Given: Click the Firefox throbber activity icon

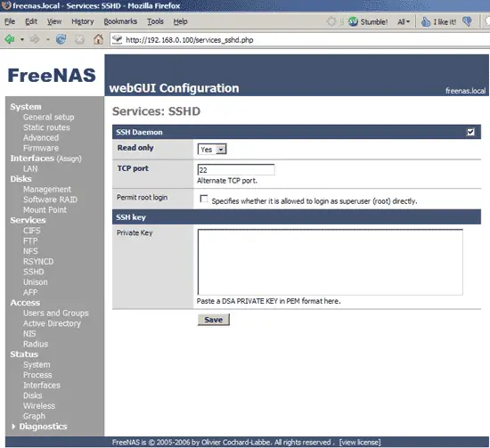Looking at the screenshot, I should pos(331,21).
